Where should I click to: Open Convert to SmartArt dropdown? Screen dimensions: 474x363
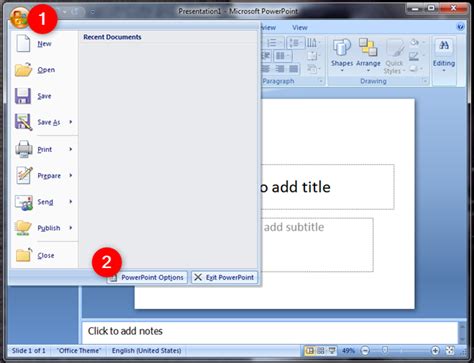313,69
